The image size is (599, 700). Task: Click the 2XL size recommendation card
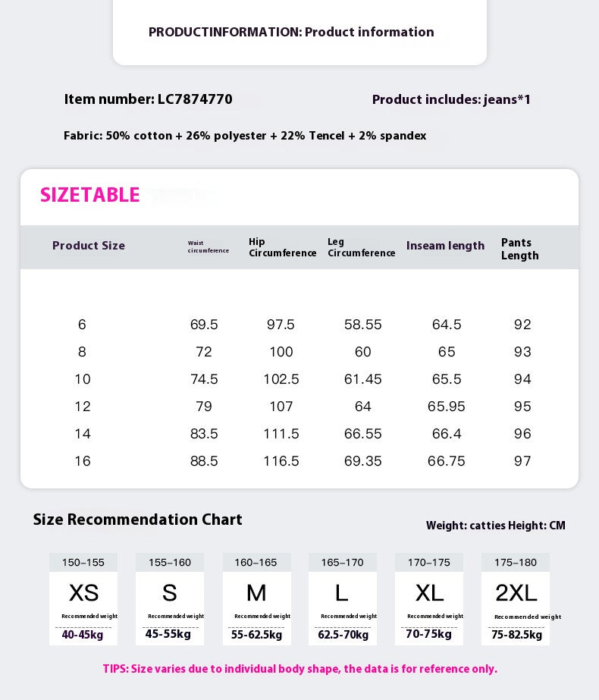coord(516,599)
